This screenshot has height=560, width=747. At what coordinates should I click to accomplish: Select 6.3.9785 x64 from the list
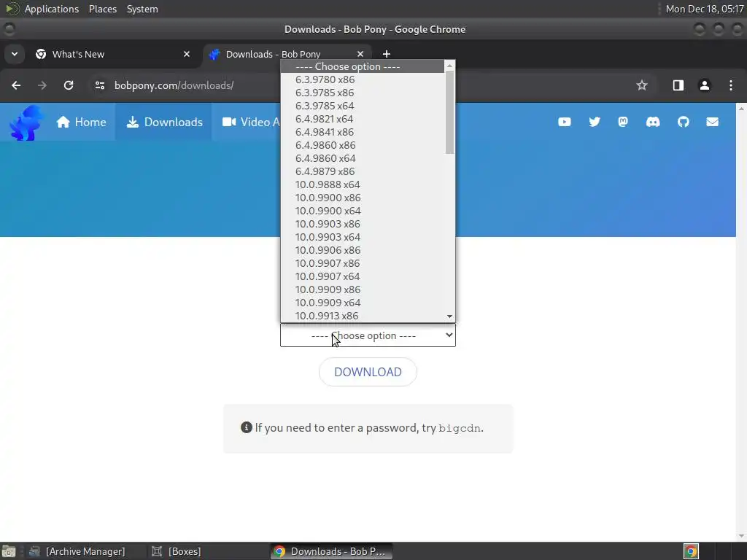click(x=363, y=106)
